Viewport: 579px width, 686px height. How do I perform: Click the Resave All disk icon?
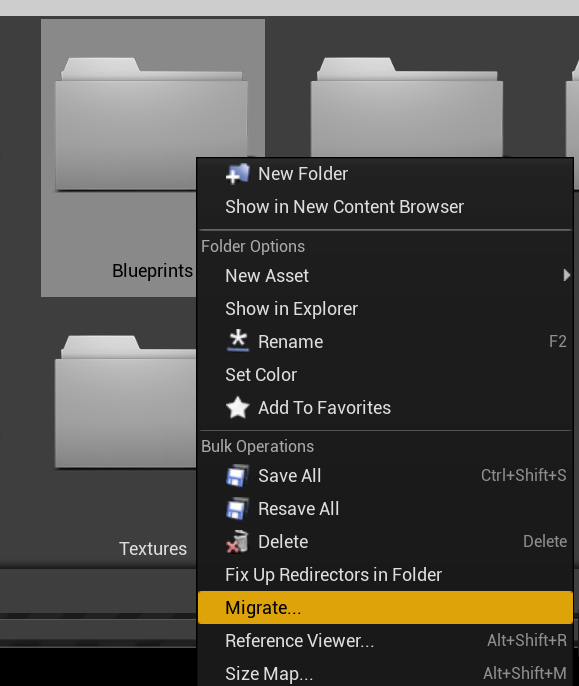238,508
